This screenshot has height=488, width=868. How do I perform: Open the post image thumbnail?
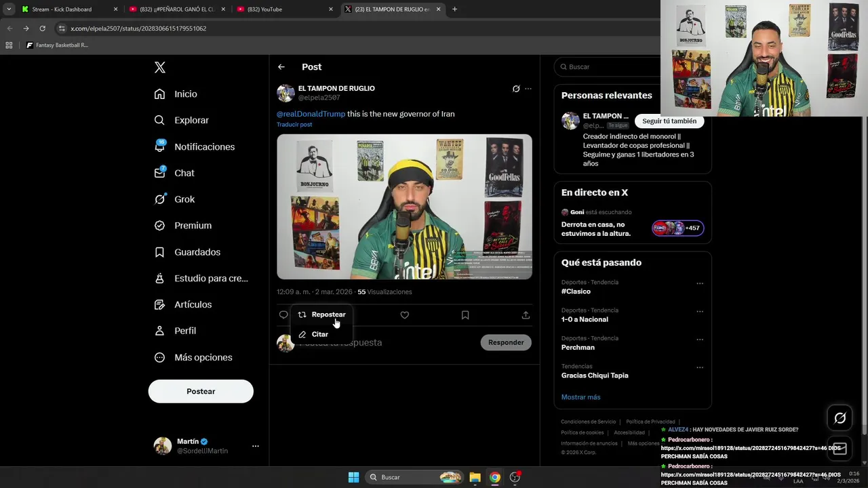[404, 207]
